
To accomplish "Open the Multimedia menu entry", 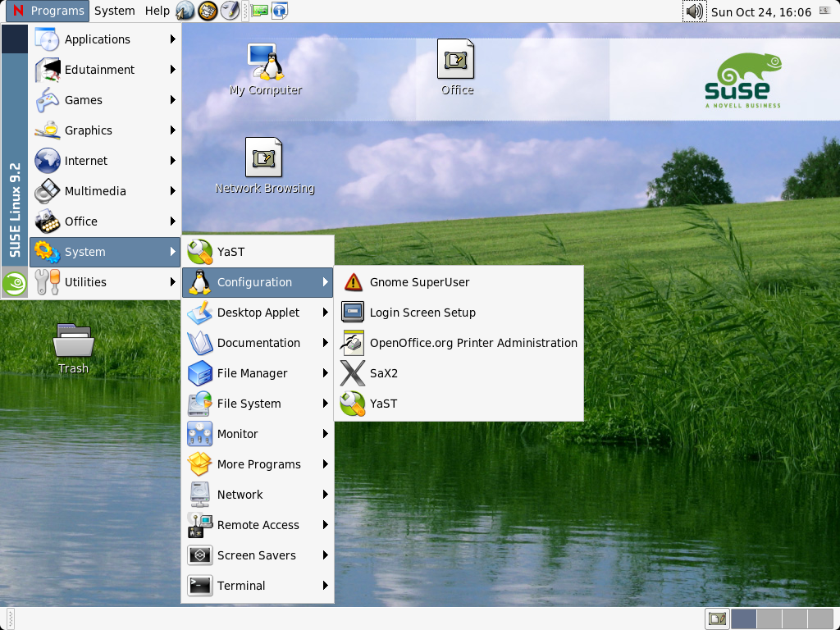I will (105, 191).
